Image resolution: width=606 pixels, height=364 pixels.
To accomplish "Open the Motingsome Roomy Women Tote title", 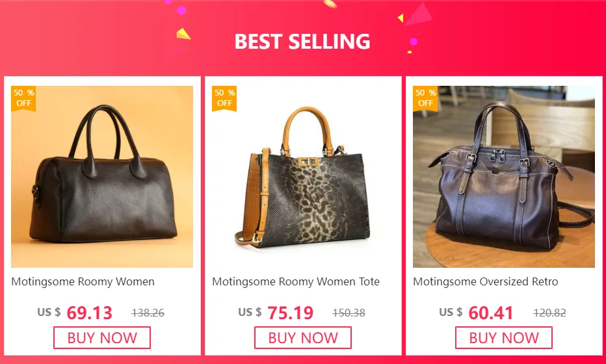I will click(x=296, y=281).
